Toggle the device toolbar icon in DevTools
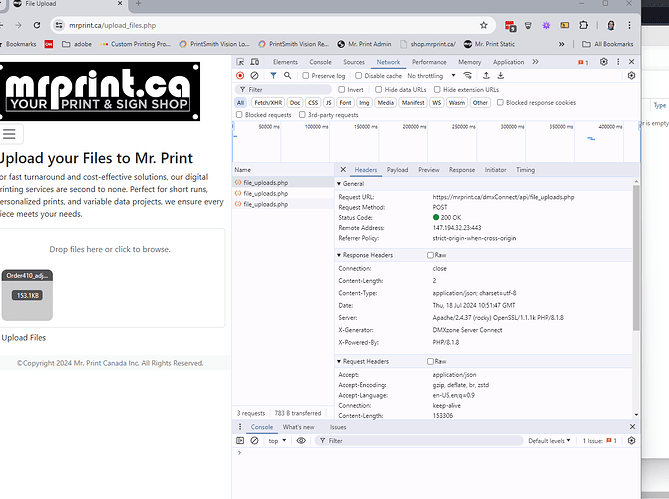 pyautogui.click(x=255, y=62)
